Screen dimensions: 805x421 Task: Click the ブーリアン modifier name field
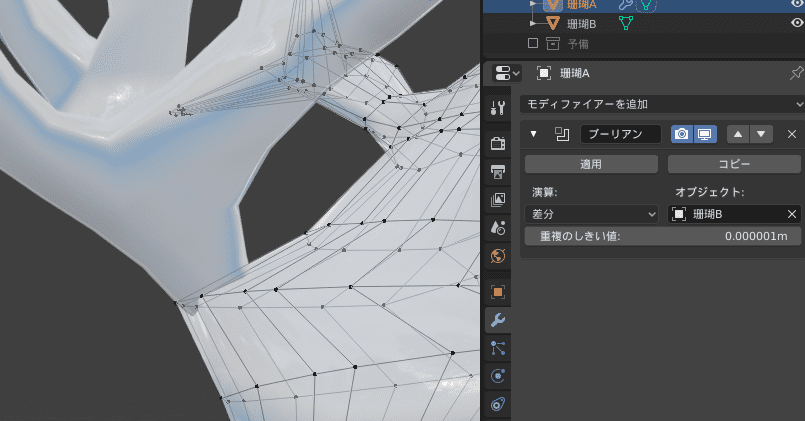[621, 134]
